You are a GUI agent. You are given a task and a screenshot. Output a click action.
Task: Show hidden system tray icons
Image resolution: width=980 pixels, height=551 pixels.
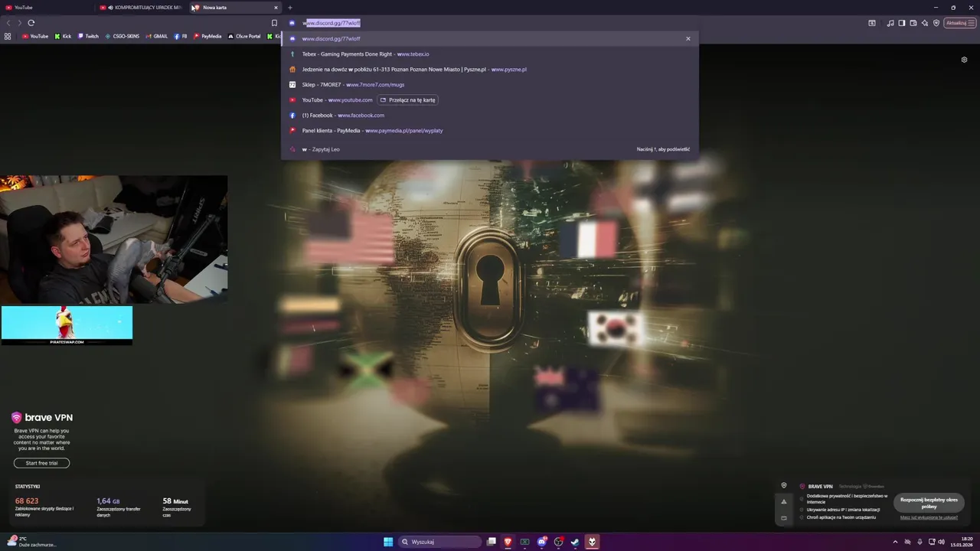[895, 542]
